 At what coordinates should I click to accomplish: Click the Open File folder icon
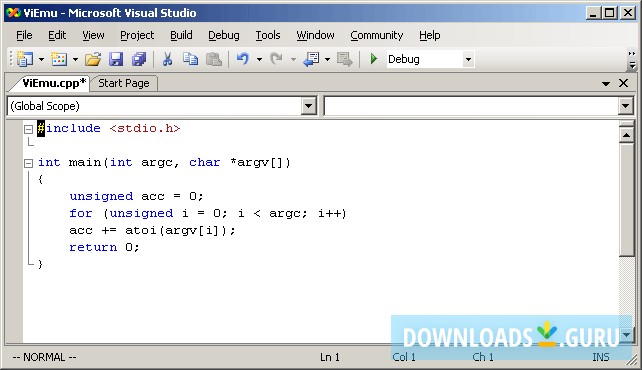pos(93,59)
